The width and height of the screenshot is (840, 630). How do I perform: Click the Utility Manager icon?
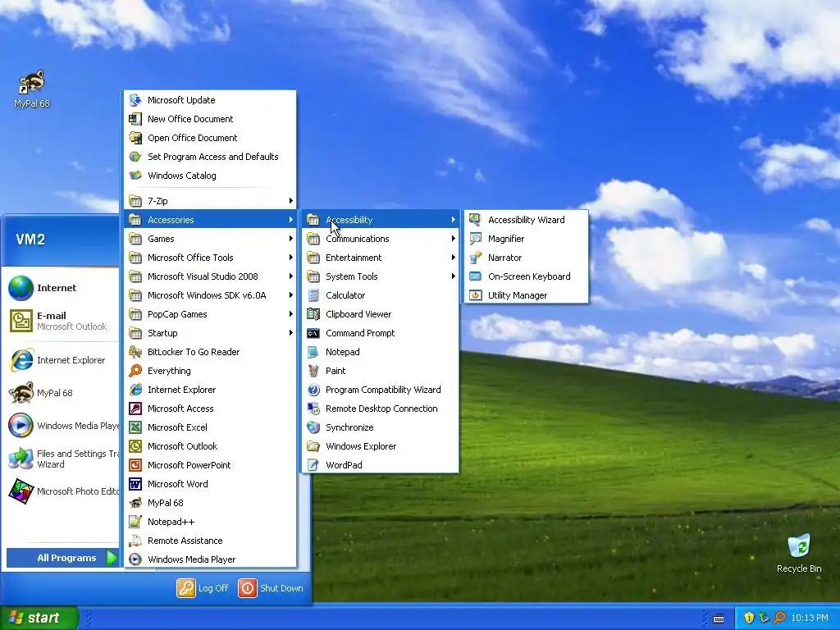click(x=475, y=295)
